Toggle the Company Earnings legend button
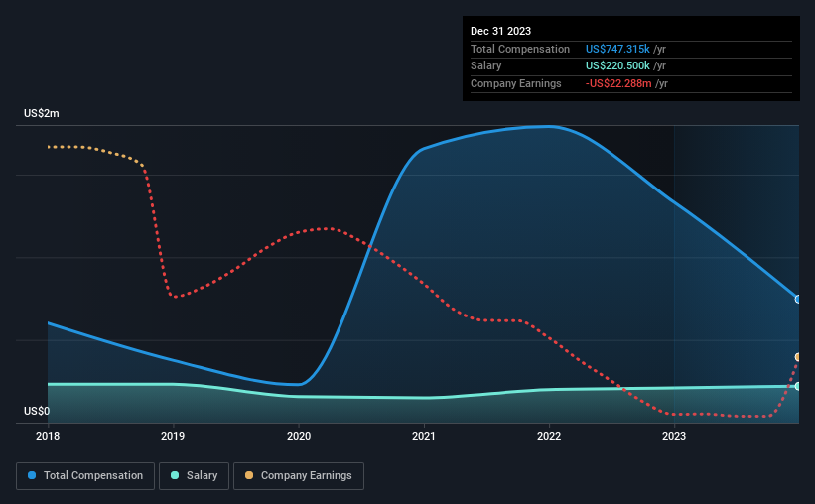 pos(299,476)
